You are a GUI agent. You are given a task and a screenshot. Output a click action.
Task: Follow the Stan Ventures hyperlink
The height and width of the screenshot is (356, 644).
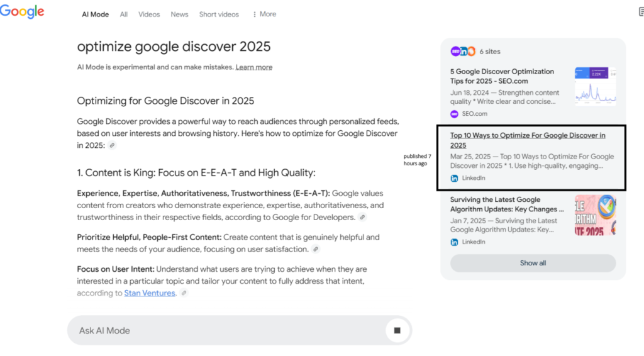pyautogui.click(x=150, y=293)
